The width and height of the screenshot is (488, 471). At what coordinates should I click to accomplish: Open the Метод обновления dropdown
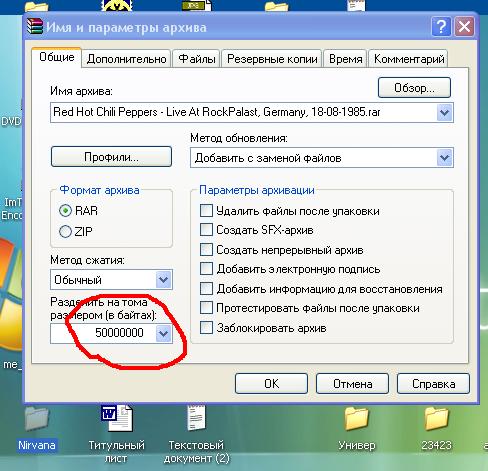pyautogui.click(x=444, y=158)
